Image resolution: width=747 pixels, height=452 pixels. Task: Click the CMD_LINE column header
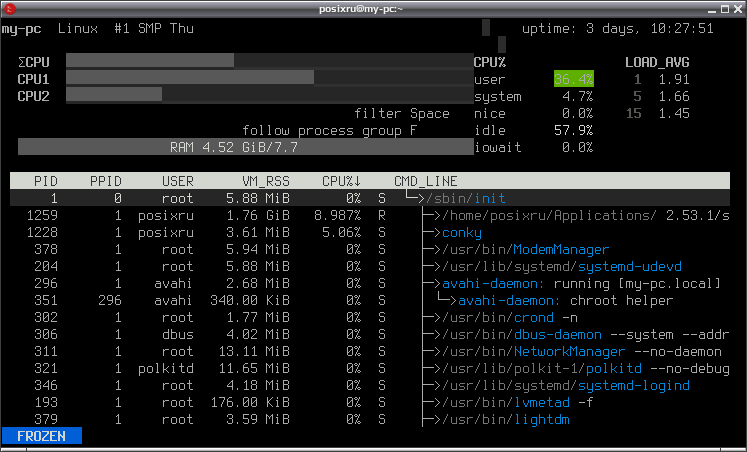426,181
